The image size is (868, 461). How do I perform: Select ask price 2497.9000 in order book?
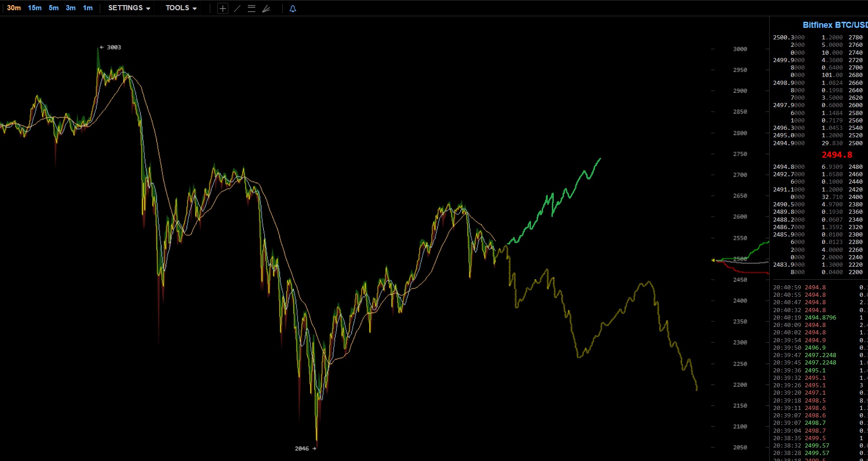point(789,105)
